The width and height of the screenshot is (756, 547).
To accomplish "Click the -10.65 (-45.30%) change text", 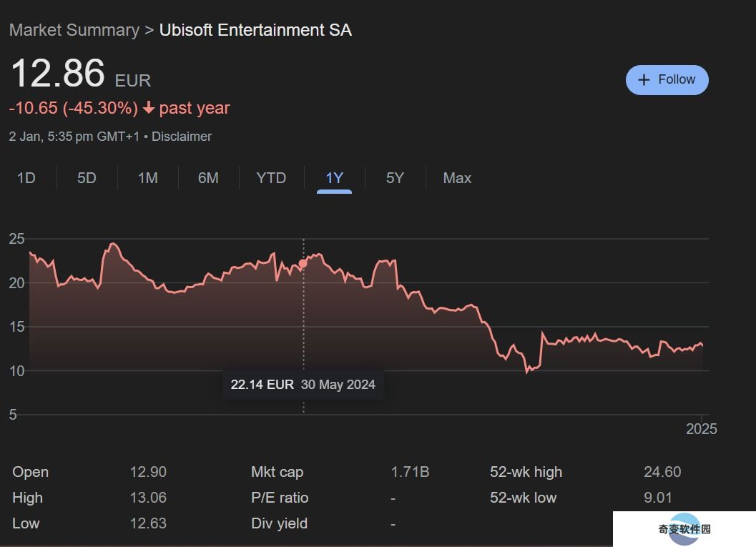I will pos(74,108).
